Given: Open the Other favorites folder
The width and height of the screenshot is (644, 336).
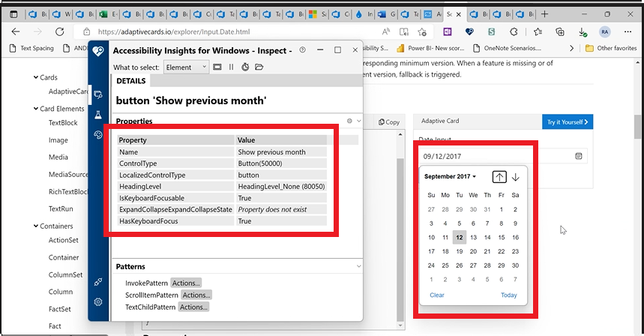Looking at the screenshot, I should click(611, 48).
